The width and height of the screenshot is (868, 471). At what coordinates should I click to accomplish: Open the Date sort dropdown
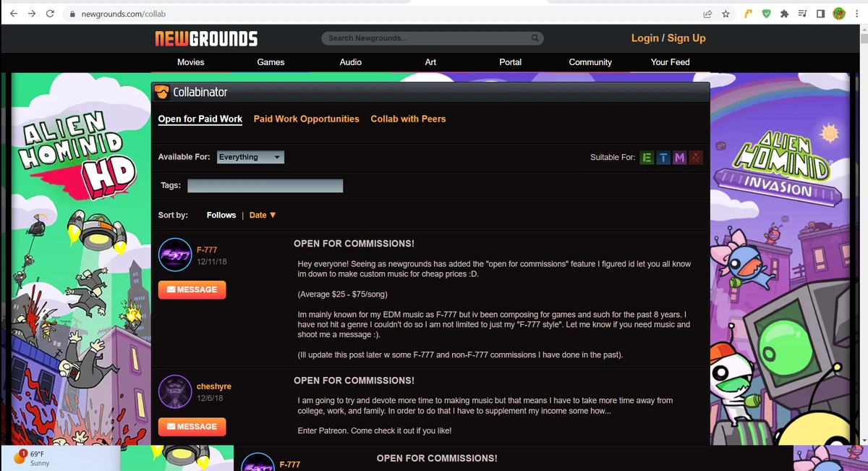coord(262,215)
